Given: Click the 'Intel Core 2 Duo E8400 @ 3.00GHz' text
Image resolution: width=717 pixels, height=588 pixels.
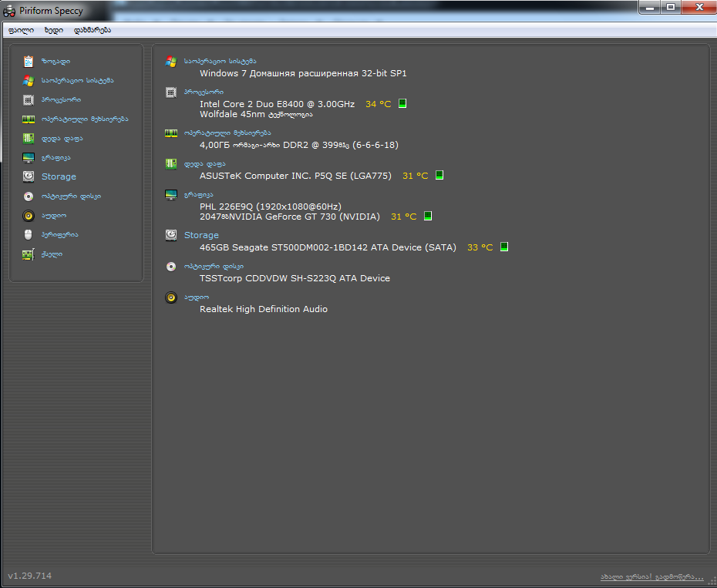Looking at the screenshot, I should [277, 104].
